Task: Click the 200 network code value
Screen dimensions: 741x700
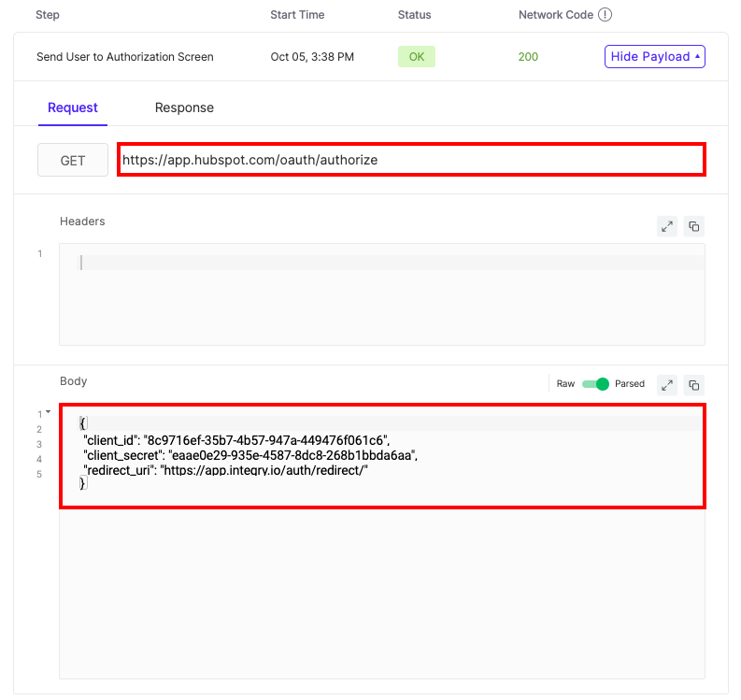Action: [x=528, y=57]
